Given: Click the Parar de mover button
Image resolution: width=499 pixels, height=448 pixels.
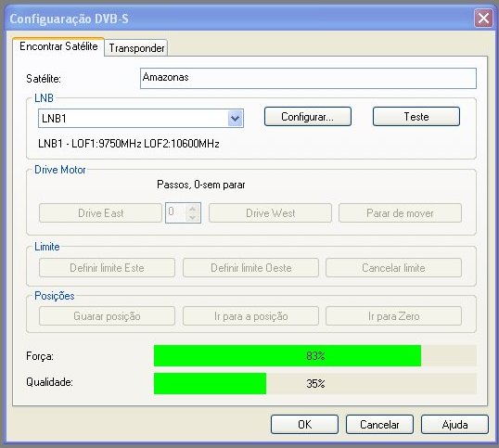Looking at the screenshot, I should point(400,212).
